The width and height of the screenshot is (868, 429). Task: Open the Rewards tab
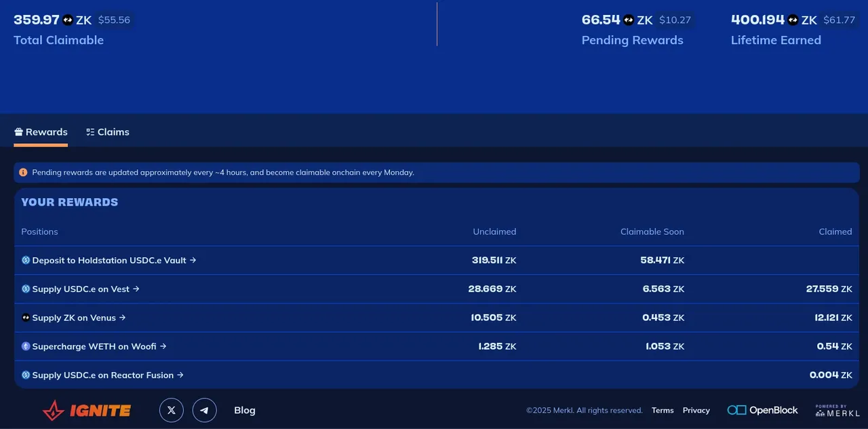point(41,132)
